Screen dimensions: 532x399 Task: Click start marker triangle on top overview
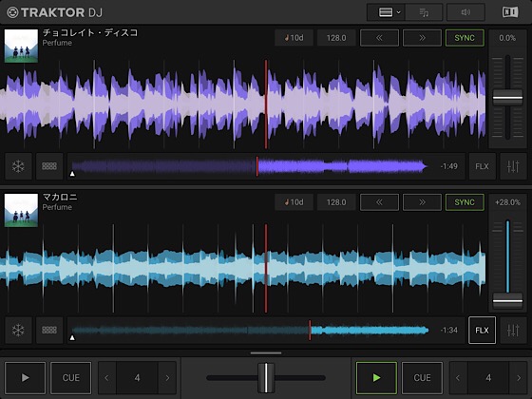pos(72,174)
